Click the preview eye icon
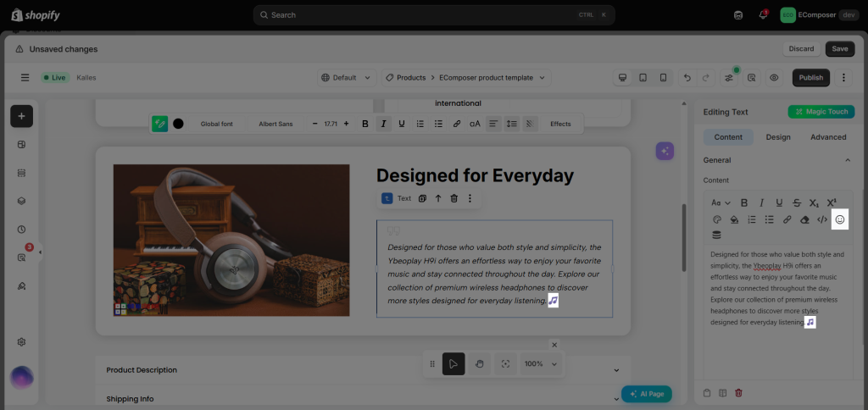Image resolution: width=868 pixels, height=410 pixels. (x=774, y=77)
